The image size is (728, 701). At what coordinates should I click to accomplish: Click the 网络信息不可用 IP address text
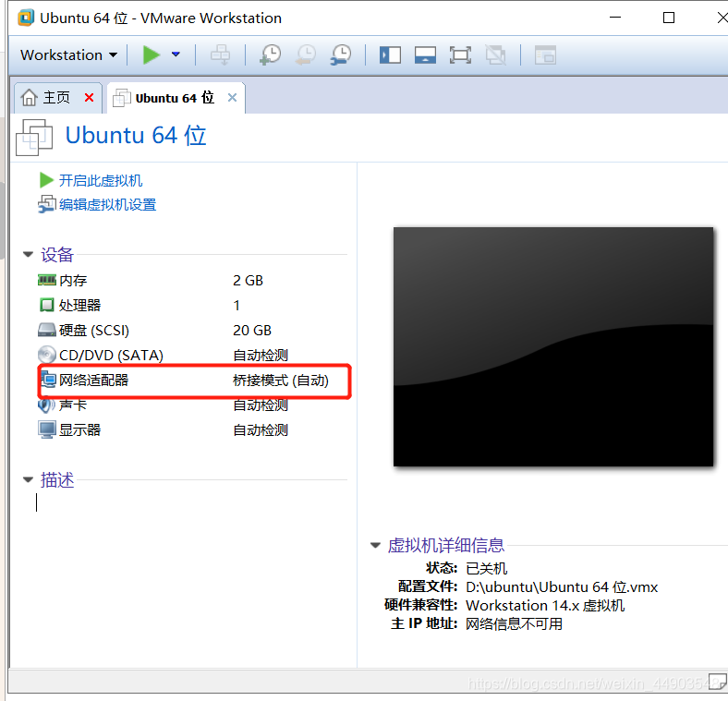point(514,624)
